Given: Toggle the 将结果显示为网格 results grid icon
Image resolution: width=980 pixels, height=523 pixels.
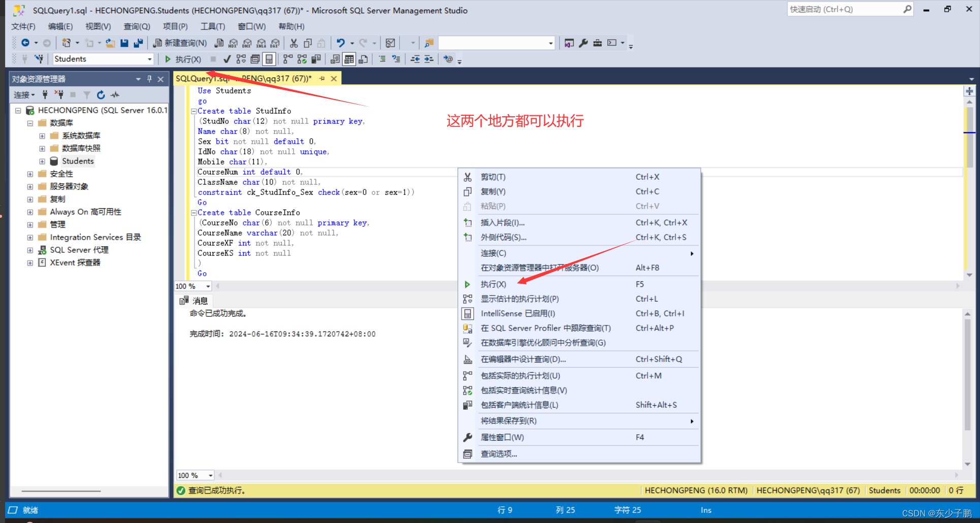Looking at the screenshot, I should (x=349, y=59).
